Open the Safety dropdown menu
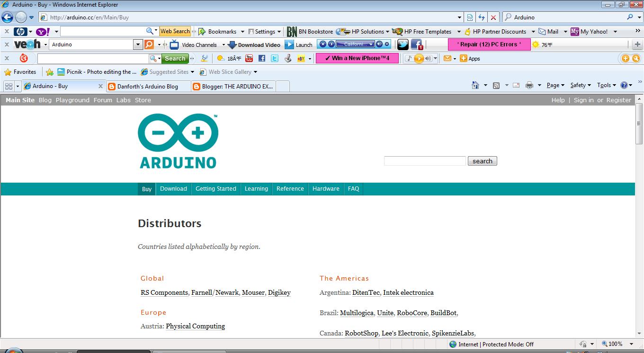644x353 pixels. (579, 85)
